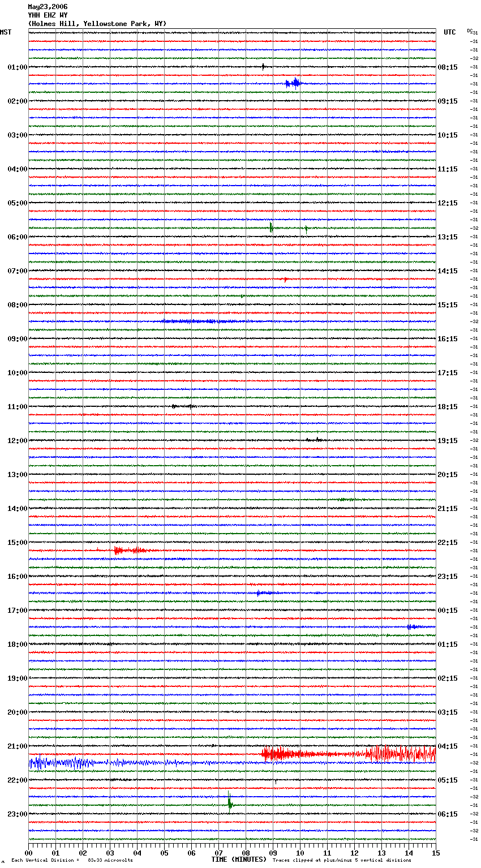481x868 pixels.
Task: Click minute tick label 03 on time axis
Action: click(110, 853)
